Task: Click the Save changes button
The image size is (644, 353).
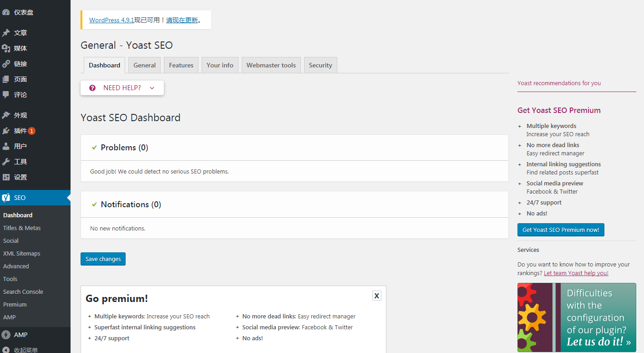Action: (103, 259)
